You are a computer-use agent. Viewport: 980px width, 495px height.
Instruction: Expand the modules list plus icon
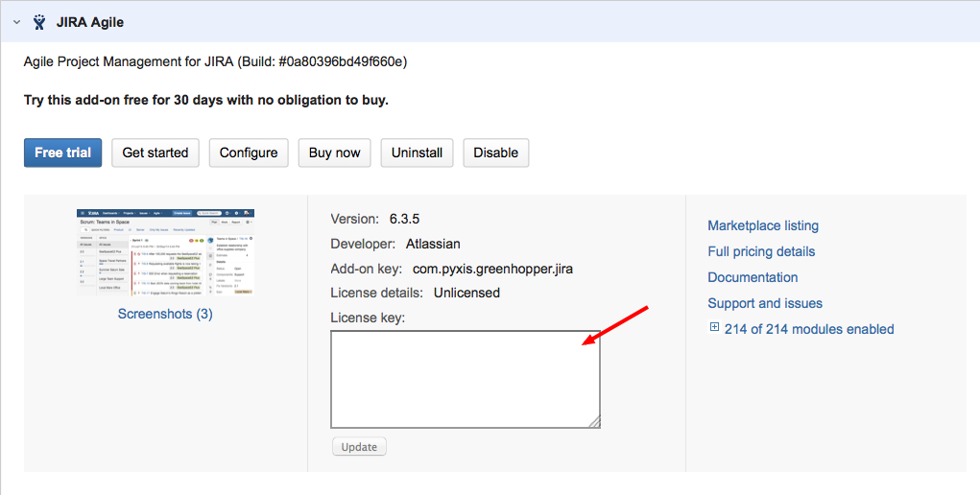pyautogui.click(x=714, y=327)
